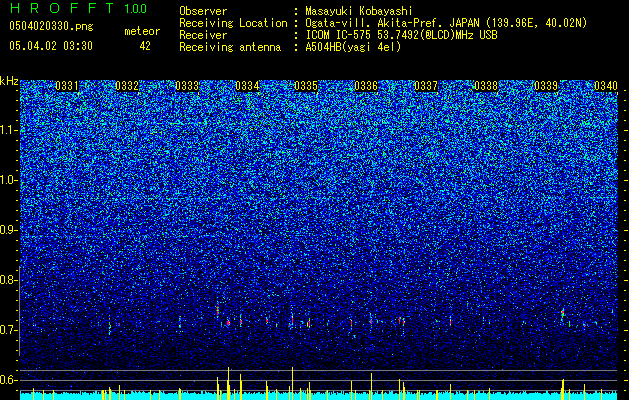
Task: Click the 0339 time marker
Action: 546,86
